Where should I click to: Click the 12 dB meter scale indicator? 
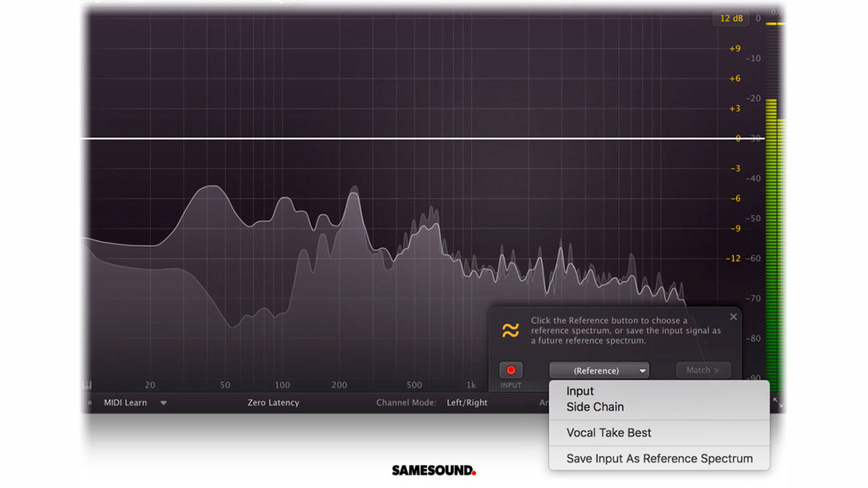click(x=731, y=18)
